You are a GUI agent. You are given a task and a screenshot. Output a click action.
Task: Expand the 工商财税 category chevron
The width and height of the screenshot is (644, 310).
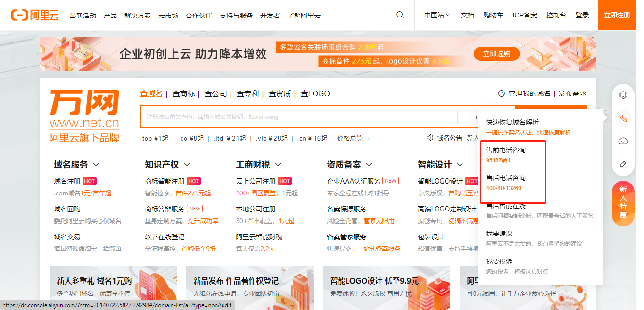click(278, 165)
